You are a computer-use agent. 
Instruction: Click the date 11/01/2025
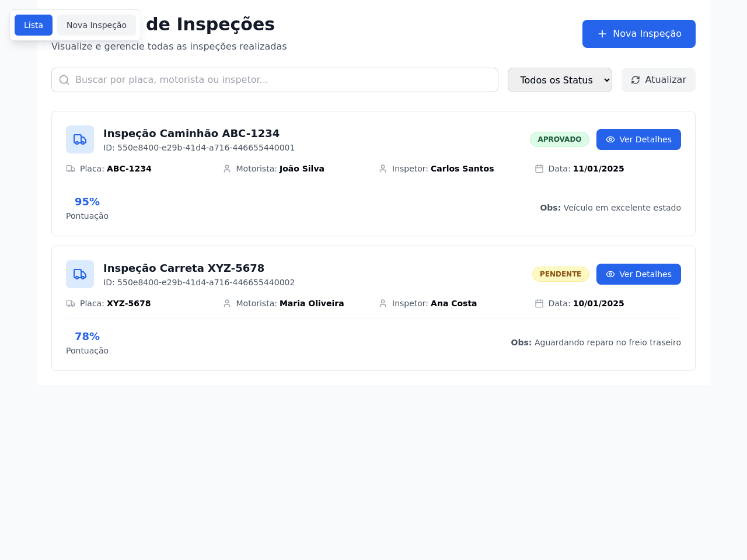(598, 169)
